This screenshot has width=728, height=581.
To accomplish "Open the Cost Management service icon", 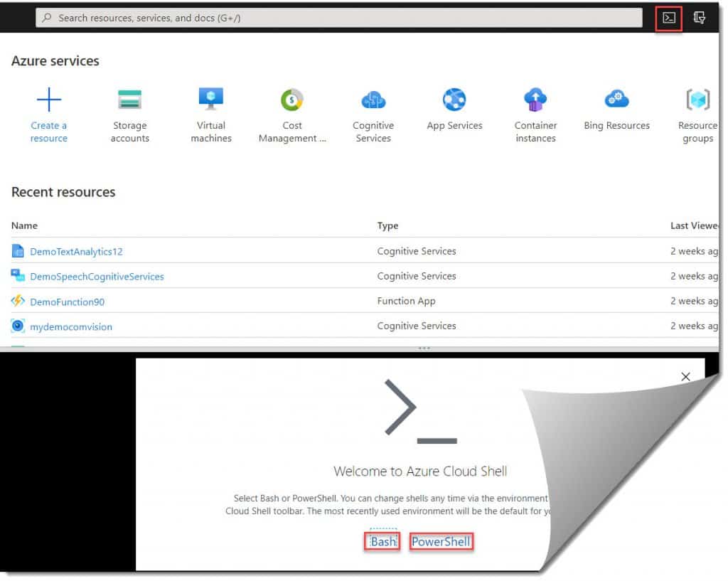I will click(292, 100).
